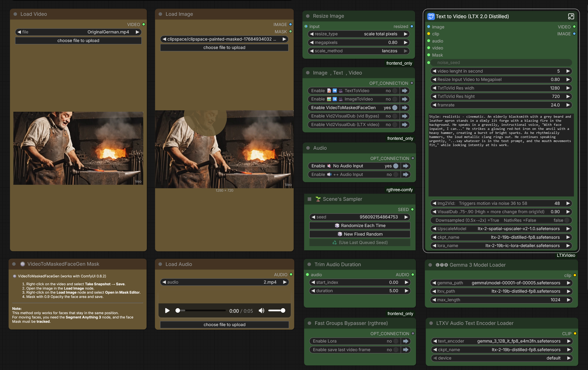Image resolution: width=588 pixels, height=370 pixels.
Task: Toggle the Downsampled false switch
Action: tap(567, 220)
